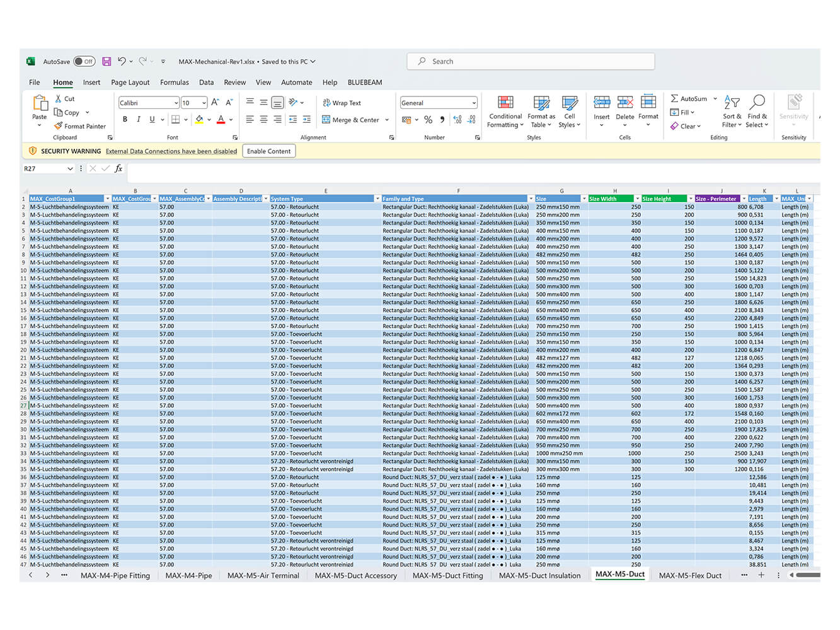The image size is (840, 630).
Task: Open the font name Calibri dropdown
Action: pos(176,103)
